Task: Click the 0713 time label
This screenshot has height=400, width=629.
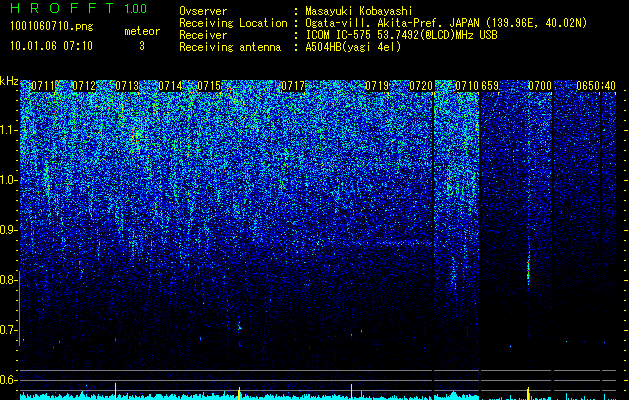Action: 127,86
